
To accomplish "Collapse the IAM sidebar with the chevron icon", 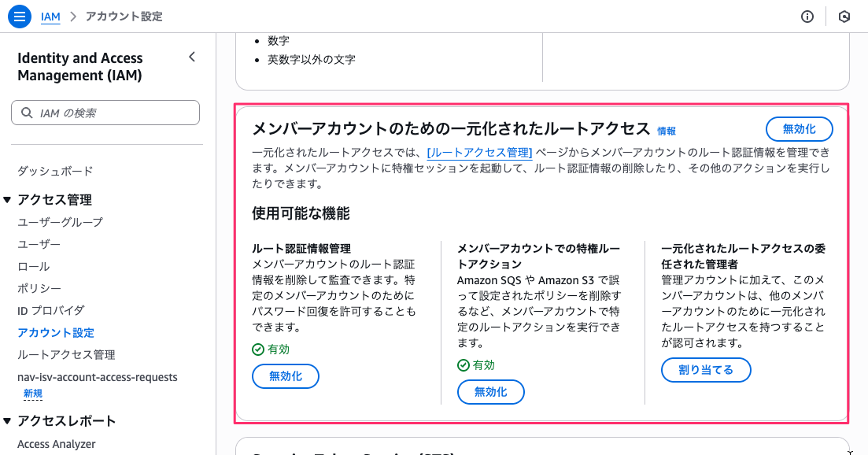I will point(191,57).
